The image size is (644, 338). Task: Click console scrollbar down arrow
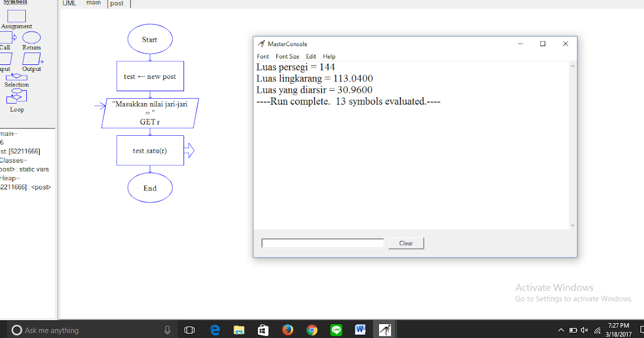573,225
